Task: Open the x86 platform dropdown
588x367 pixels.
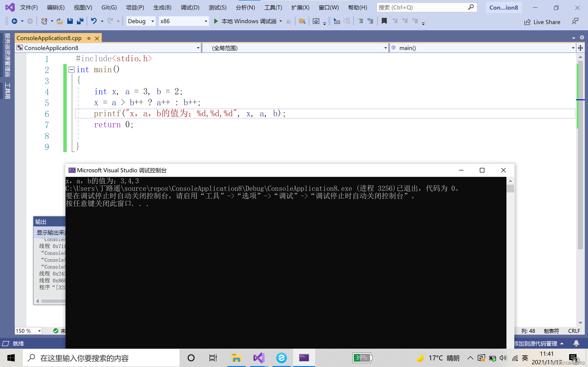Action: pyautogui.click(x=206, y=21)
